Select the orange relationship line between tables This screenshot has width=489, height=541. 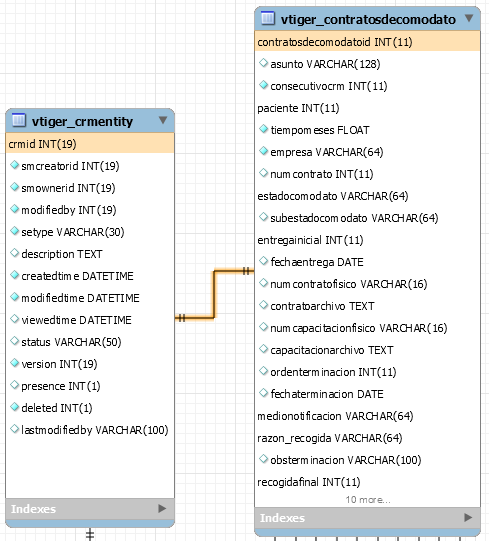click(x=214, y=294)
